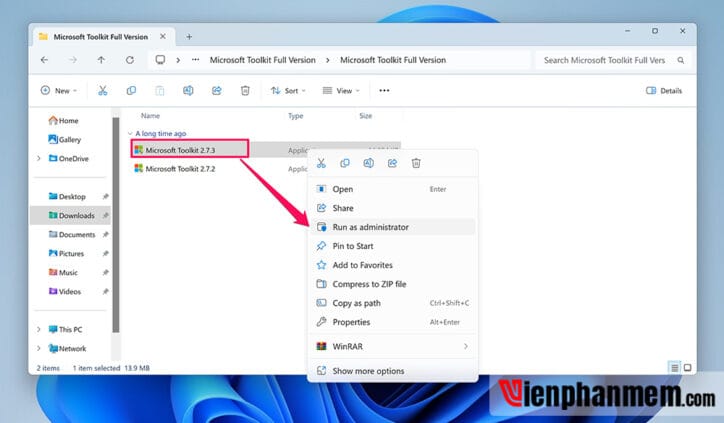Image resolution: width=724 pixels, height=423 pixels.
Task: Expand the WinRAR submenu arrow
Action: pyautogui.click(x=466, y=346)
